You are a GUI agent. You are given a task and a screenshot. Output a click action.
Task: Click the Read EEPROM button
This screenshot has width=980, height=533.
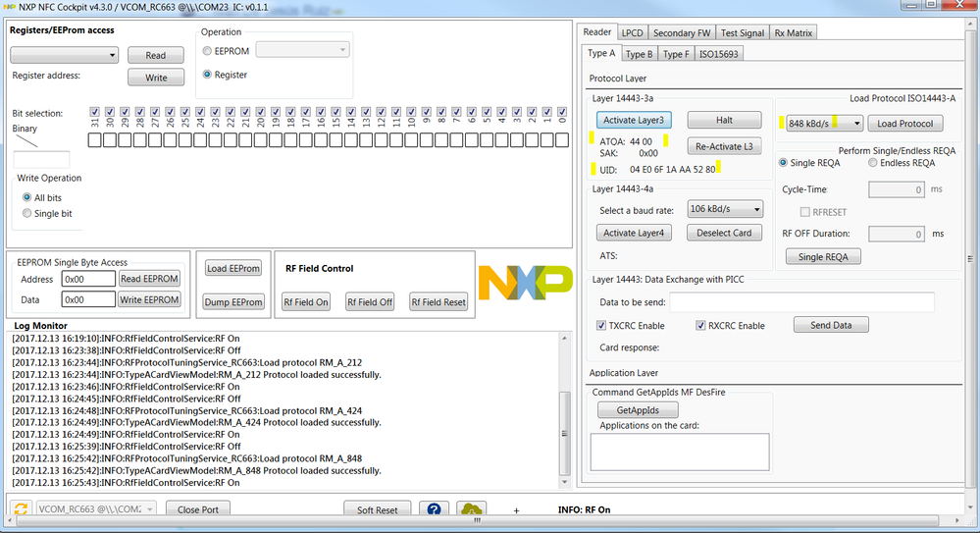coord(149,279)
